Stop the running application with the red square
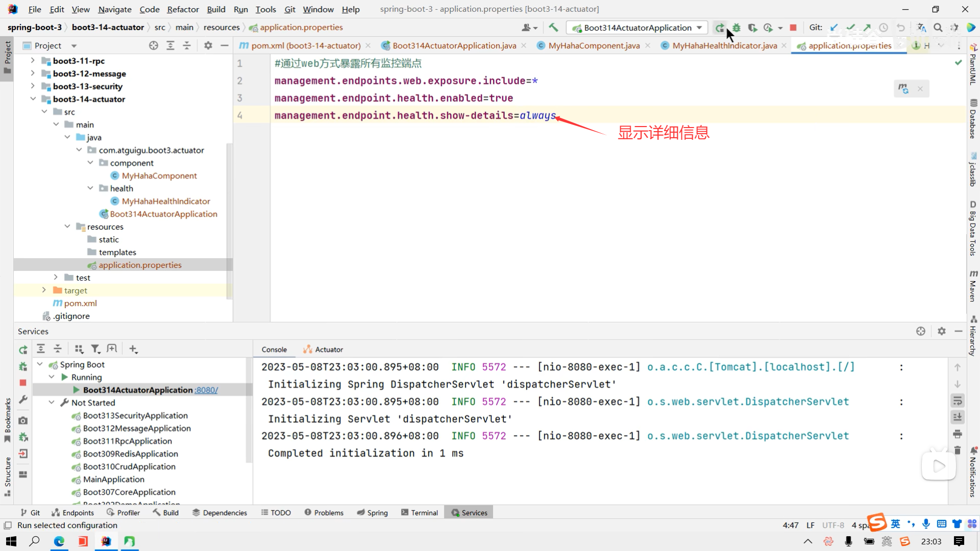Screen dimensions: 980x551 click(793, 28)
